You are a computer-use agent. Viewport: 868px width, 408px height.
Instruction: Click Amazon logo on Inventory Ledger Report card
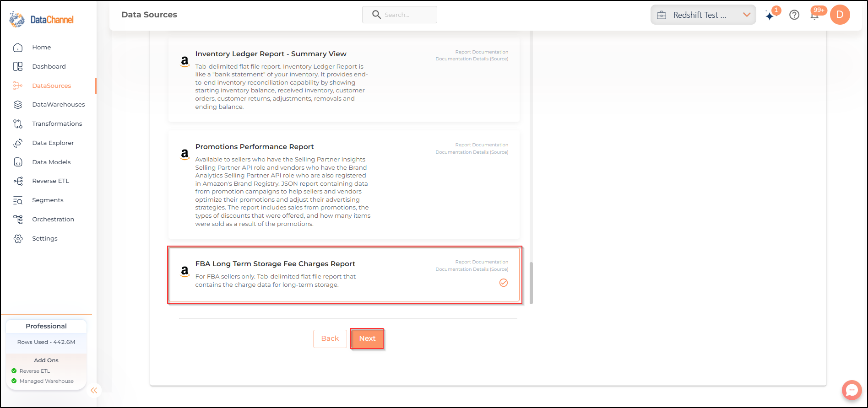tap(184, 61)
